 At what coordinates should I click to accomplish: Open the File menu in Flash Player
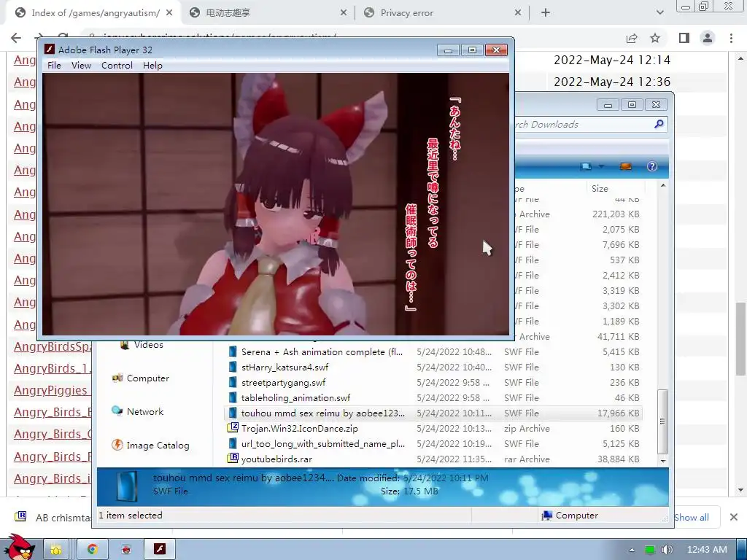tap(54, 65)
